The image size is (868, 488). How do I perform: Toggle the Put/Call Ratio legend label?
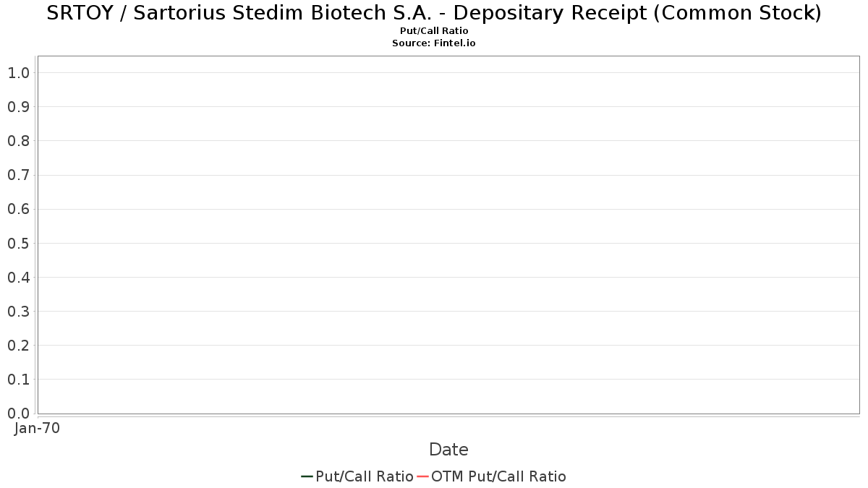[x=365, y=476]
